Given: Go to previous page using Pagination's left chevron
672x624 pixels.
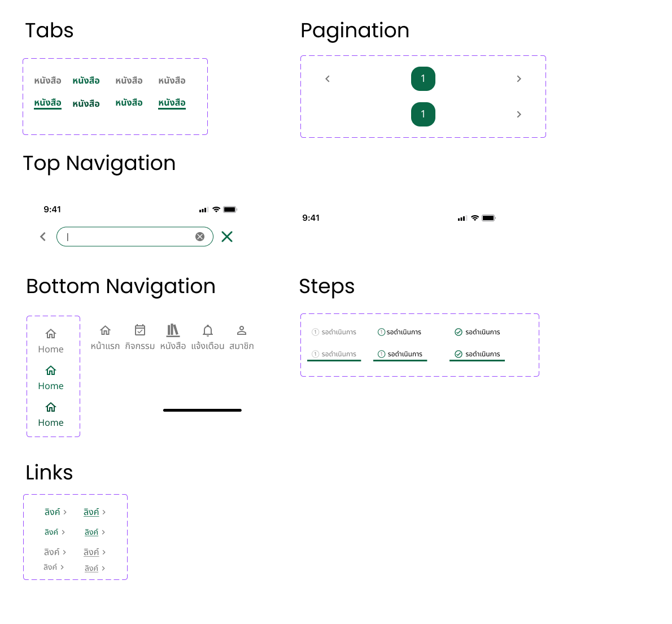Looking at the screenshot, I should [x=328, y=78].
